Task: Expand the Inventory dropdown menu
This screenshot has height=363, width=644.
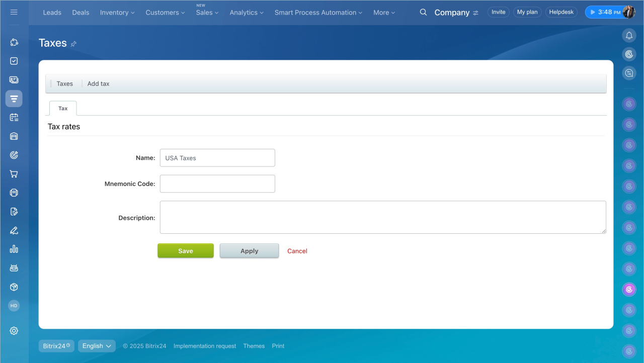Action: [117, 13]
